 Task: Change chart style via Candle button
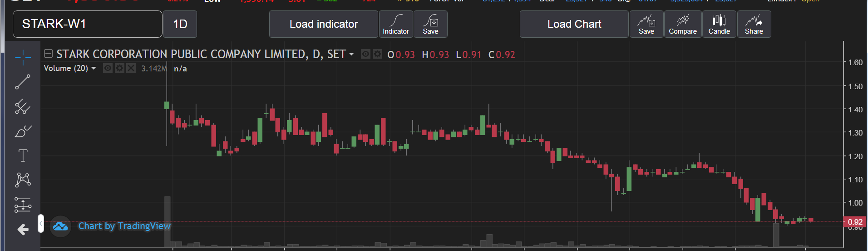pos(719,24)
